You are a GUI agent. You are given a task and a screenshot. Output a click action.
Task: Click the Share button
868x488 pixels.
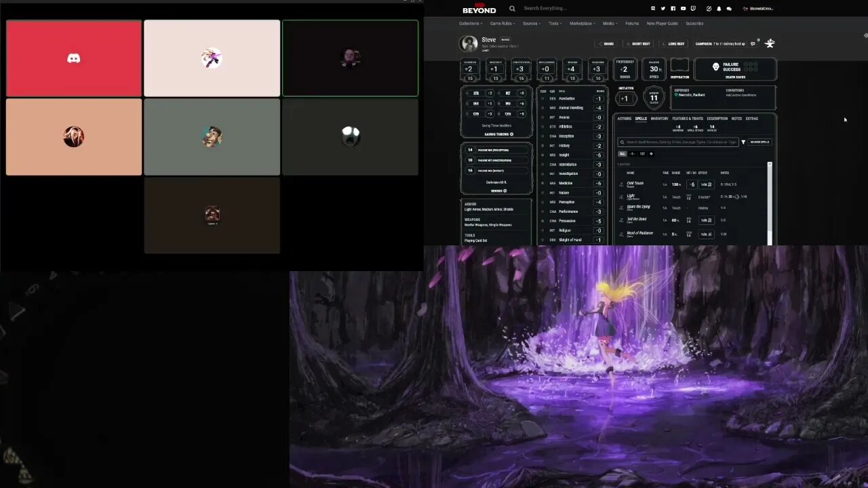point(607,43)
